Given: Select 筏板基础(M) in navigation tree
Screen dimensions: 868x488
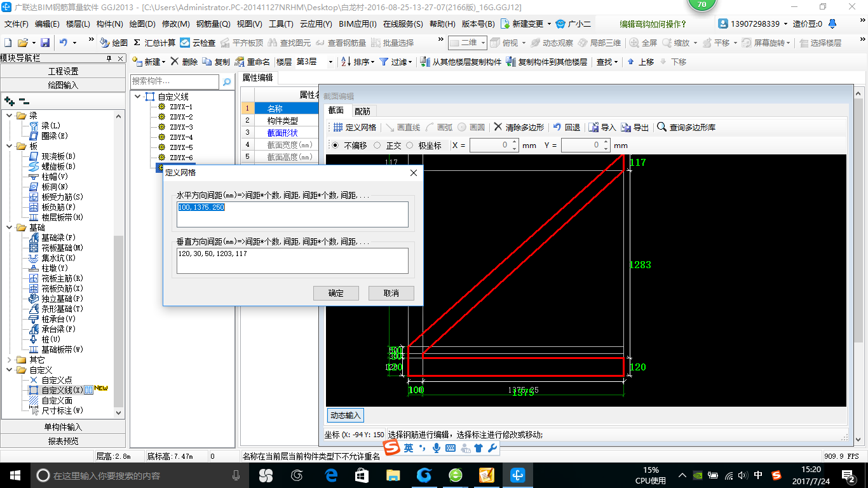Looking at the screenshot, I should click(x=62, y=248).
